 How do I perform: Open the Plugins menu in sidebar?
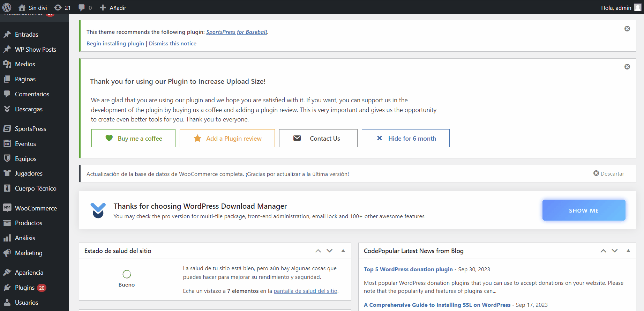pos(25,288)
